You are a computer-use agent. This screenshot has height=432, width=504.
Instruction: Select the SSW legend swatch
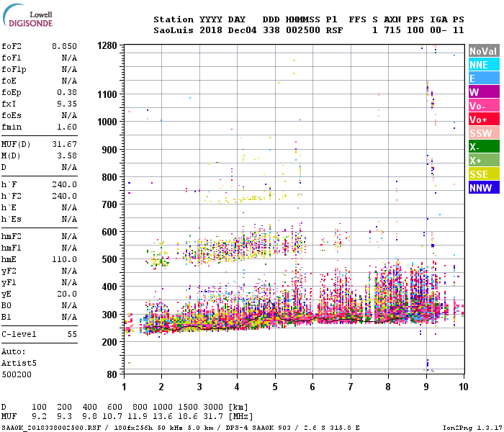click(484, 133)
